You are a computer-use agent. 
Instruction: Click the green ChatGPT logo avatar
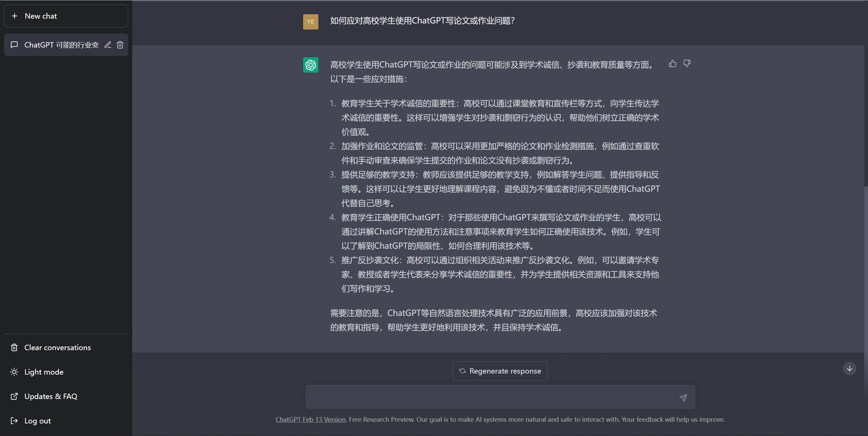click(311, 65)
